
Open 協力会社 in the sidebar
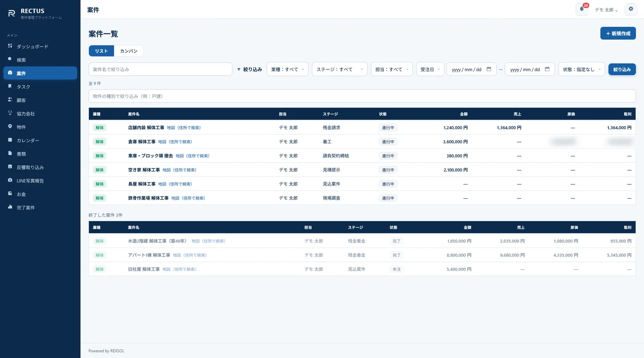pyautogui.click(x=40, y=114)
